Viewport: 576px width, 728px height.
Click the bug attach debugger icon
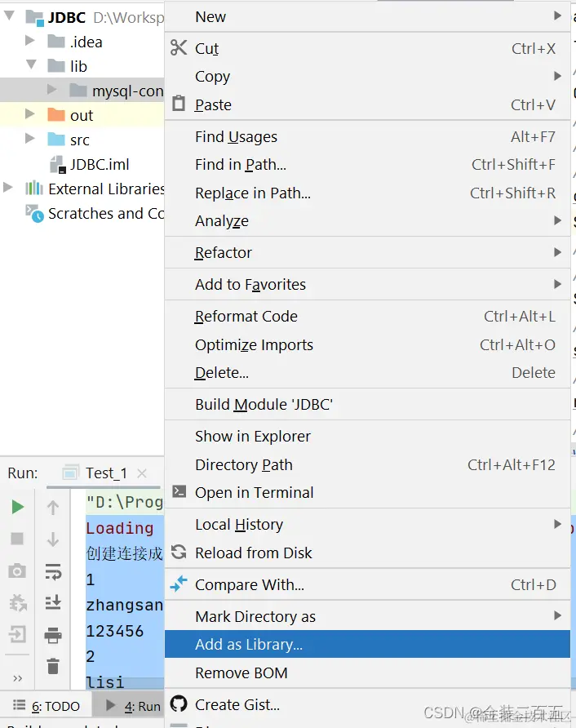coord(18,602)
